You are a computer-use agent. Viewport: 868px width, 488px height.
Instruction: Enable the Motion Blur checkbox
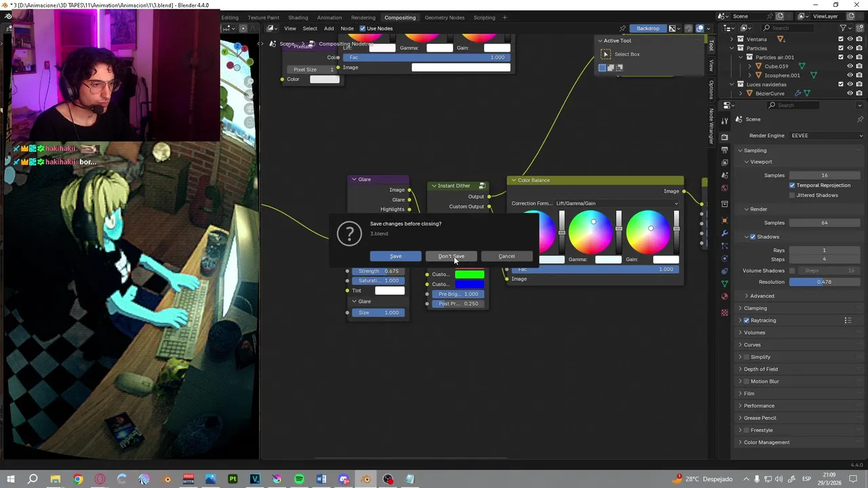point(747,381)
